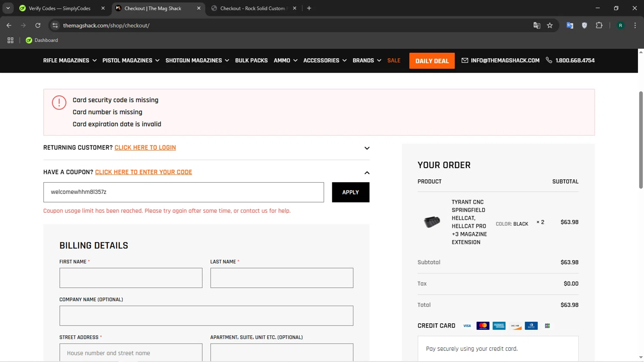Expand Rifle Magazines menu
This screenshot has width=644, height=362.
click(70, 60)
